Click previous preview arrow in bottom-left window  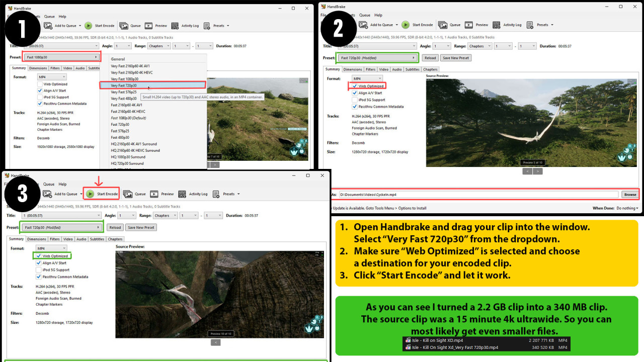[x=215, y=342]
